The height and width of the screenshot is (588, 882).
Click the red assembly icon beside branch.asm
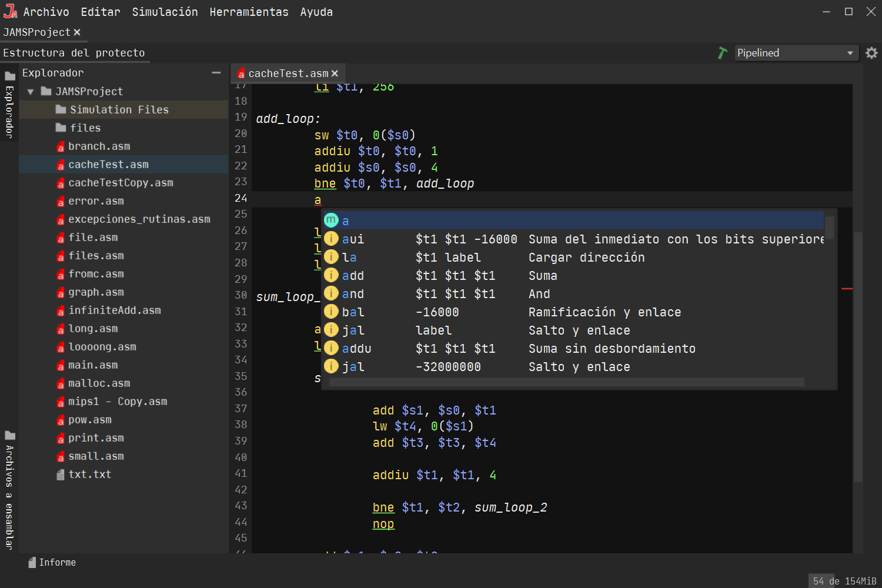(x=61, y=146)
